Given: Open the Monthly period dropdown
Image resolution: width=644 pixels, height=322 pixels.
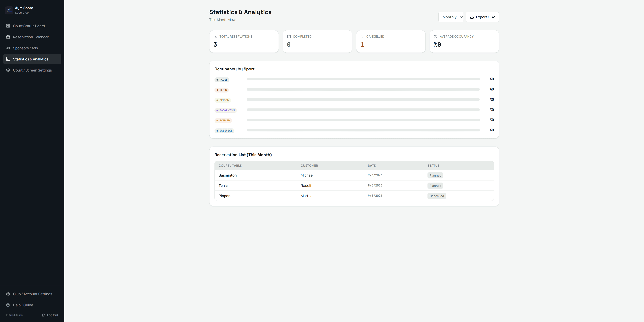Looking at the screenshot, I should (451, 17).
